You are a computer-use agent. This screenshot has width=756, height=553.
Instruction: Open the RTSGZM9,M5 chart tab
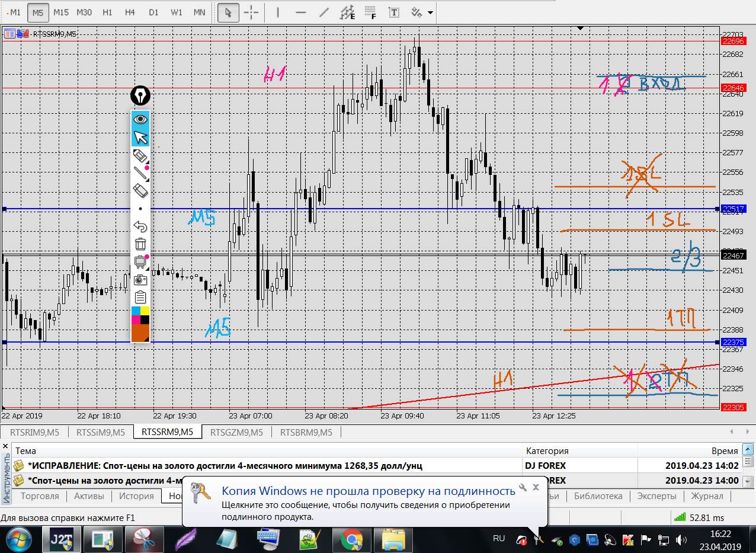(236, 432)
